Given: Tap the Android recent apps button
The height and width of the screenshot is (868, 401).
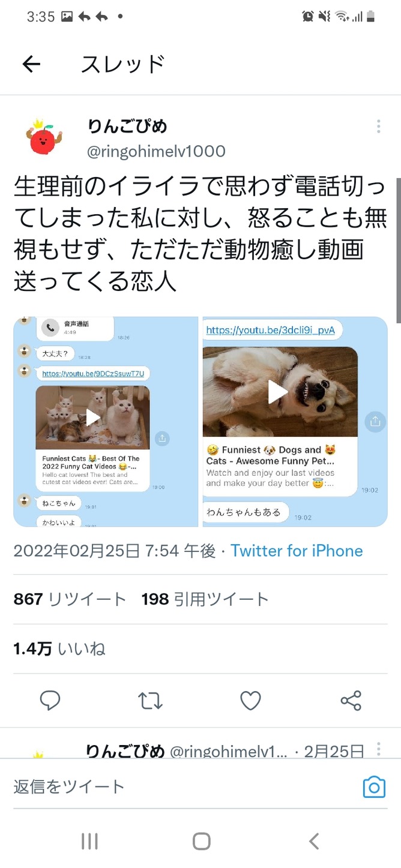Looking at the screenshot, I should coord(89,841).
